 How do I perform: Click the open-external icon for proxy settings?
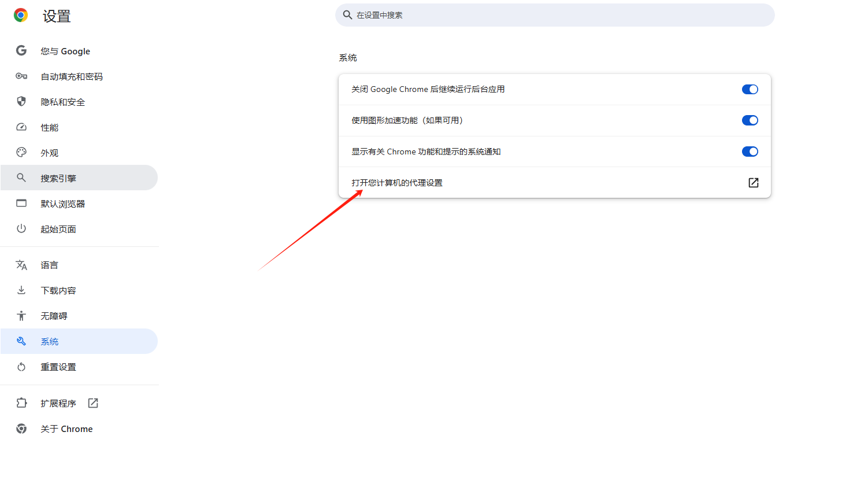(754, 183)
